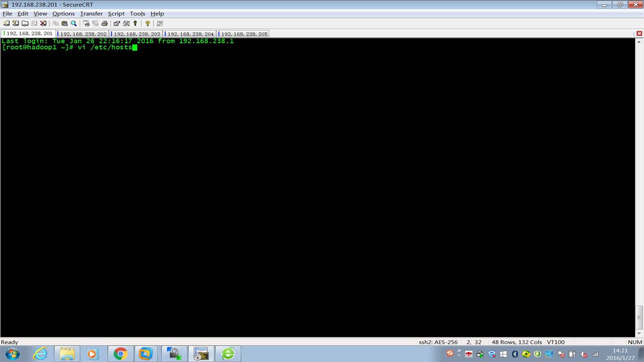Open the View menu
644x362 pixels.
tap(40, 14)
